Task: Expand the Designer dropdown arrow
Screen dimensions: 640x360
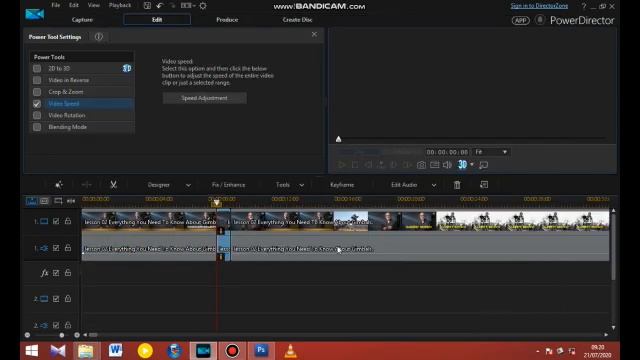Action: tap(188, 185)
